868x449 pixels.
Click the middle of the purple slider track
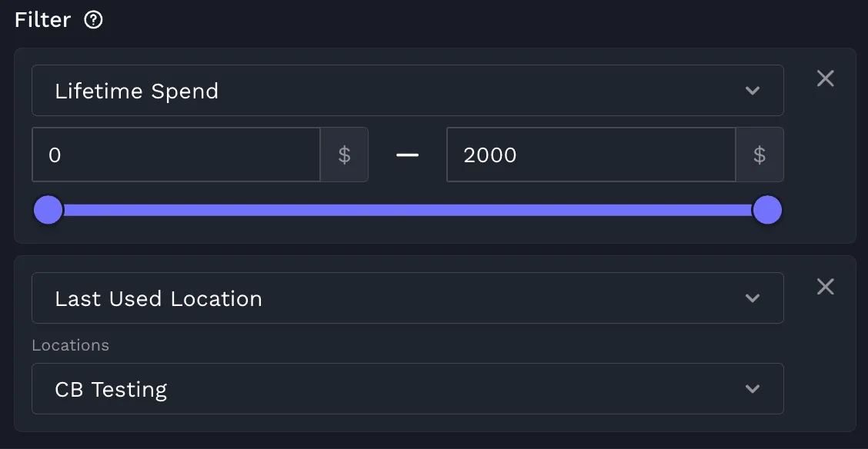click(407, 210)
